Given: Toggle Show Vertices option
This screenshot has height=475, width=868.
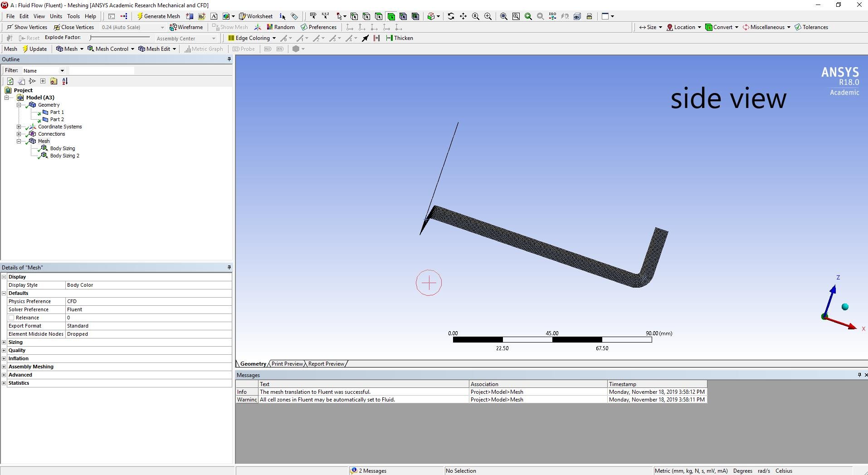Looking at the screenshot, I should [27, 27].
